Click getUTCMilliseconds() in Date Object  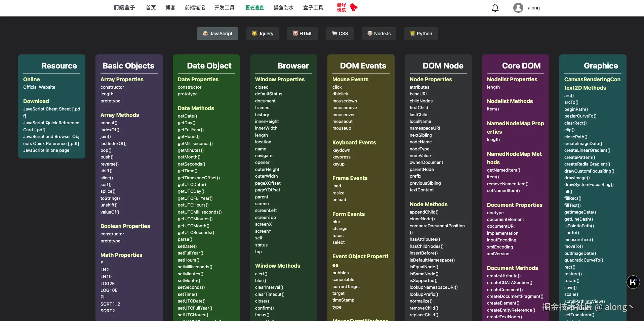200,212
